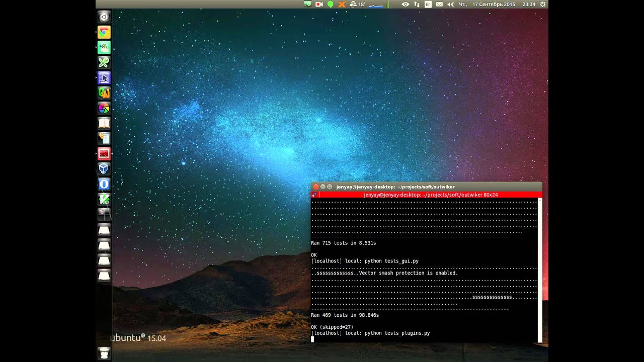Open the Ubuntu Dash search
The width and height of the screenshot is (644, 362).
pyautogui.click(x=104, y=17)
